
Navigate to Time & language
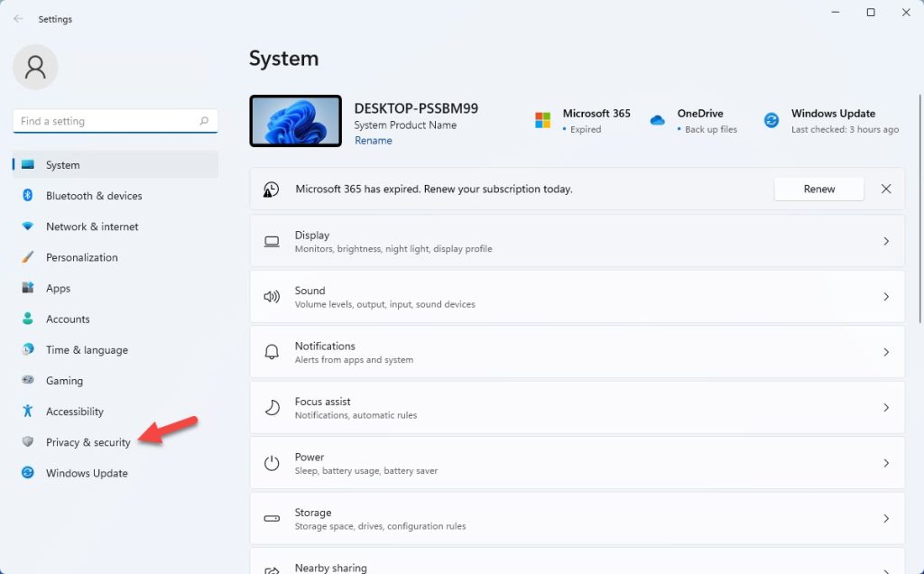click(115, 349)
